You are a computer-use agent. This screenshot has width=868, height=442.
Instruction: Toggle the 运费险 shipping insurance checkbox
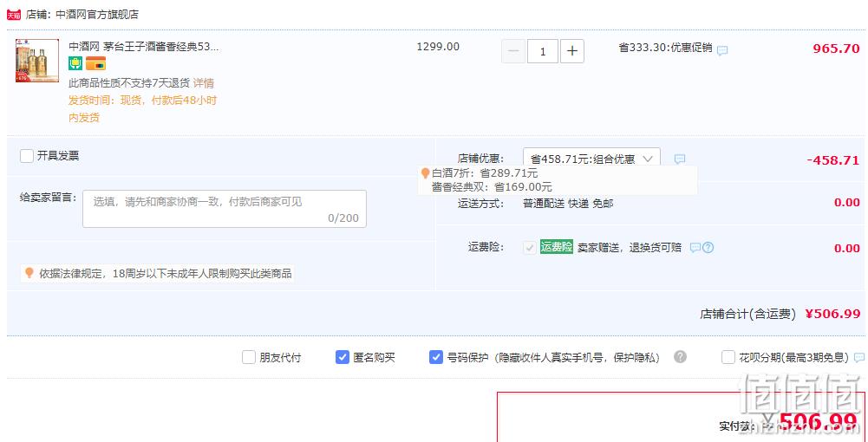[530, 247]
